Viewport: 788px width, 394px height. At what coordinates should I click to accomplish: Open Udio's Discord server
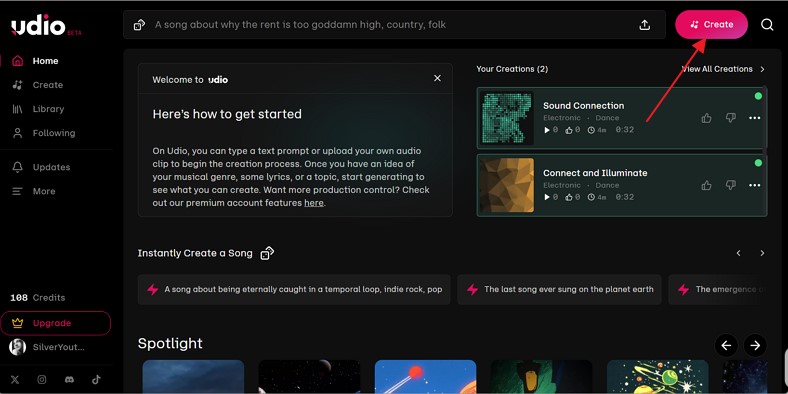tap(69, 380)
